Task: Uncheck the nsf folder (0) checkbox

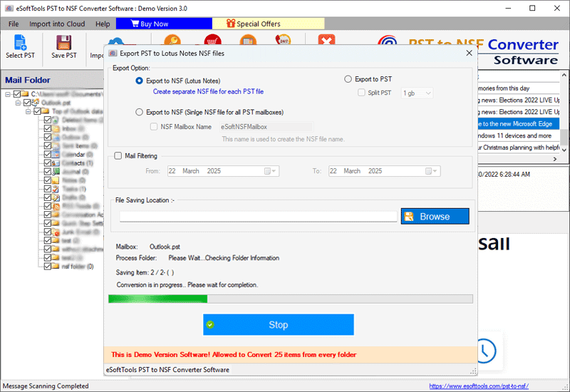Action: [47, 267]
